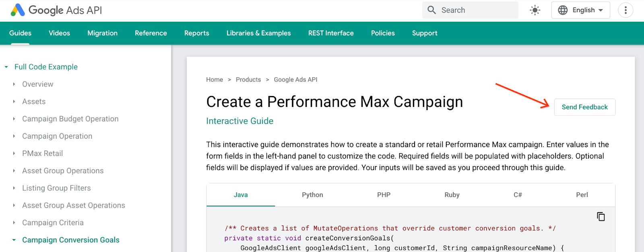
Task: Switch to the Reports tab
Action: (x=197, y=33)
